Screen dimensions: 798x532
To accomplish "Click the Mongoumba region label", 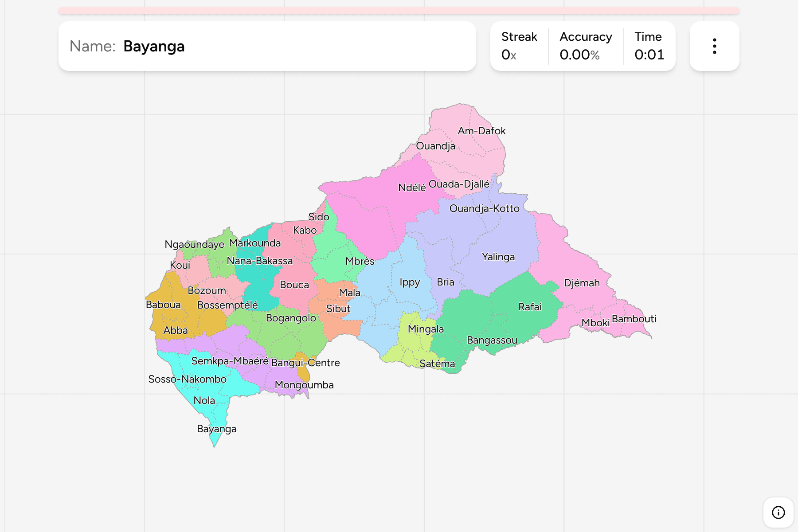I will click(304, 385).
